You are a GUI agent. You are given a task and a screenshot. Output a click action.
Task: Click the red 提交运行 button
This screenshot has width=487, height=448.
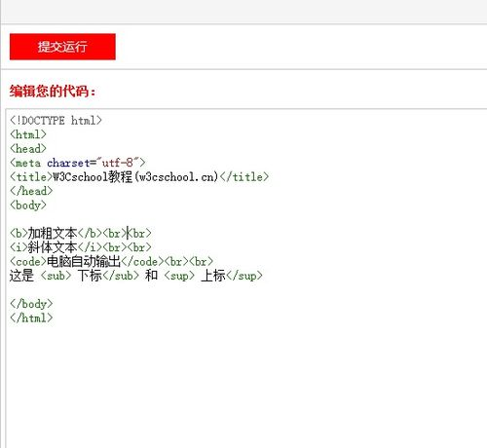coord(62,47)
